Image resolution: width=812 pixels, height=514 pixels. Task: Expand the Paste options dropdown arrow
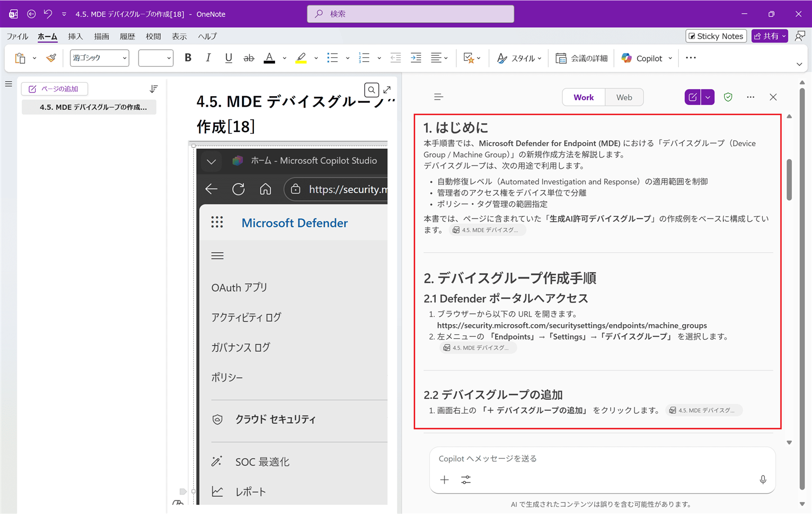pyautogui.click(x=34, y=58)
